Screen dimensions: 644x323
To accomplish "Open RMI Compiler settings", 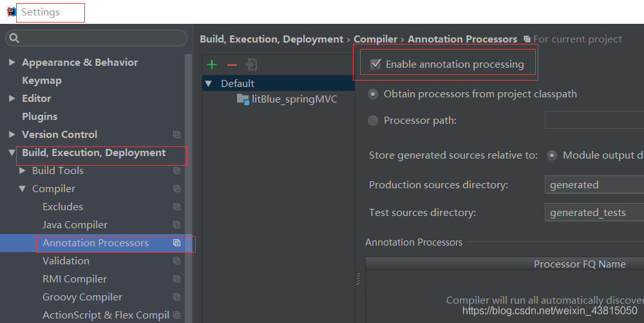I will [x=75, y=279].
